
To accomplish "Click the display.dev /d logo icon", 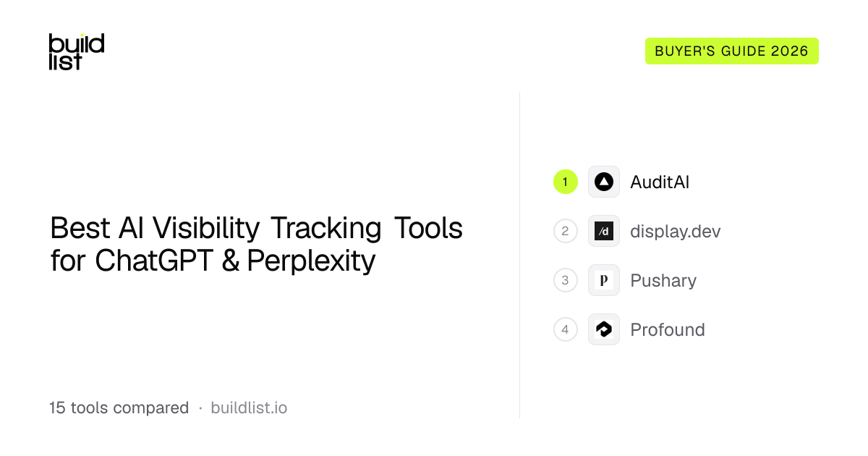I will 604,231.
